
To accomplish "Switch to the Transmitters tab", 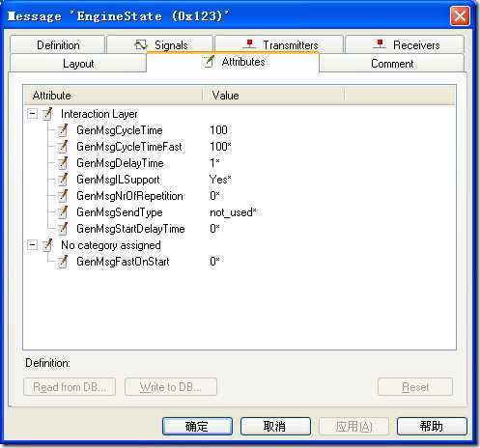I will 279,44.
